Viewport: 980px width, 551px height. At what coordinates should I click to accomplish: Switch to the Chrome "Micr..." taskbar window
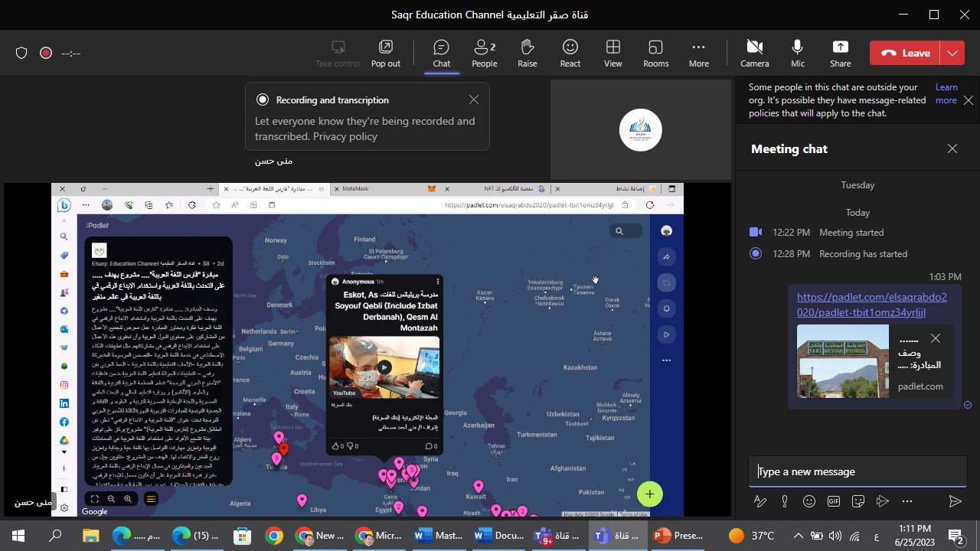(x=379, y=536)
